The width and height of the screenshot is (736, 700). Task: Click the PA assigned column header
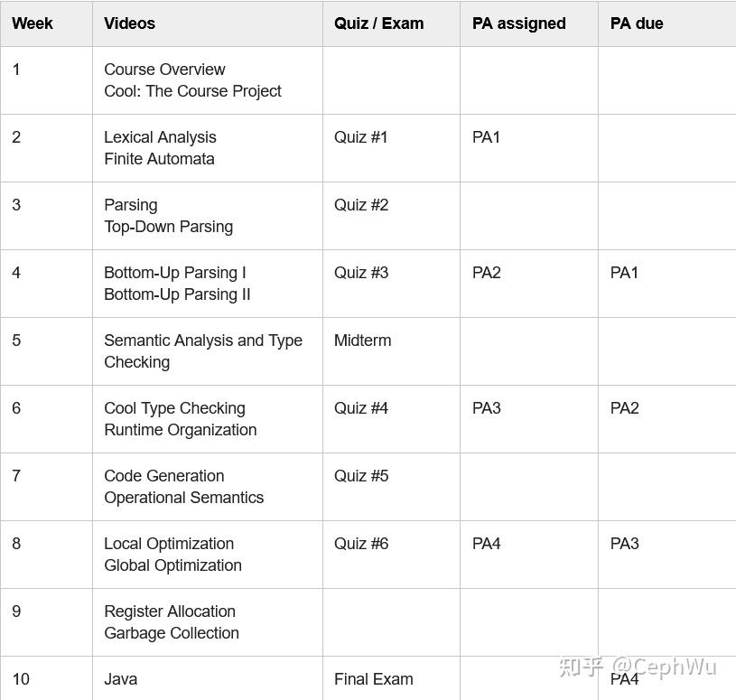click(518, 23)
